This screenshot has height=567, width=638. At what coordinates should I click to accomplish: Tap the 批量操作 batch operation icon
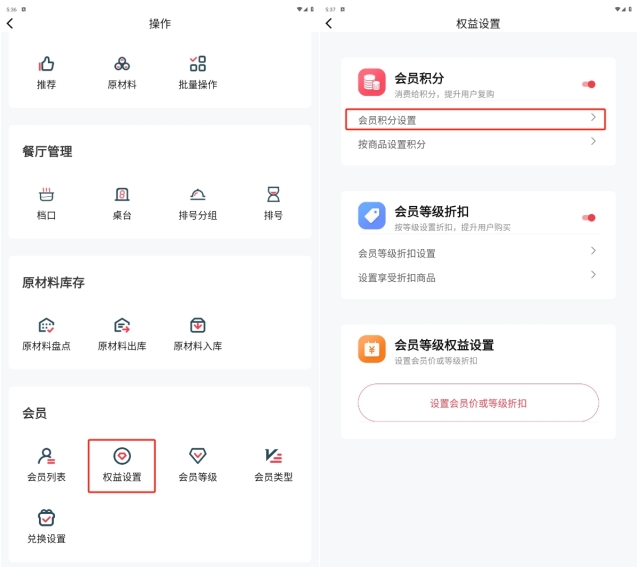point(197,64)
